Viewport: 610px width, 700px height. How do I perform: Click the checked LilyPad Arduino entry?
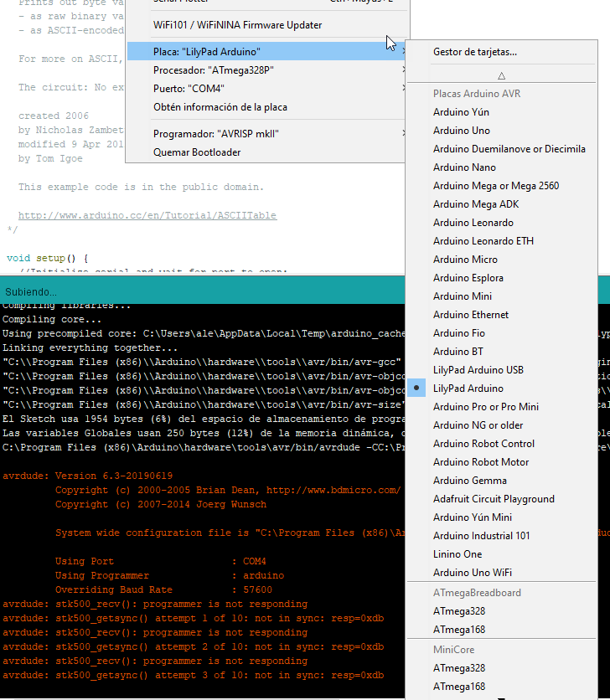tap(501, 389)
